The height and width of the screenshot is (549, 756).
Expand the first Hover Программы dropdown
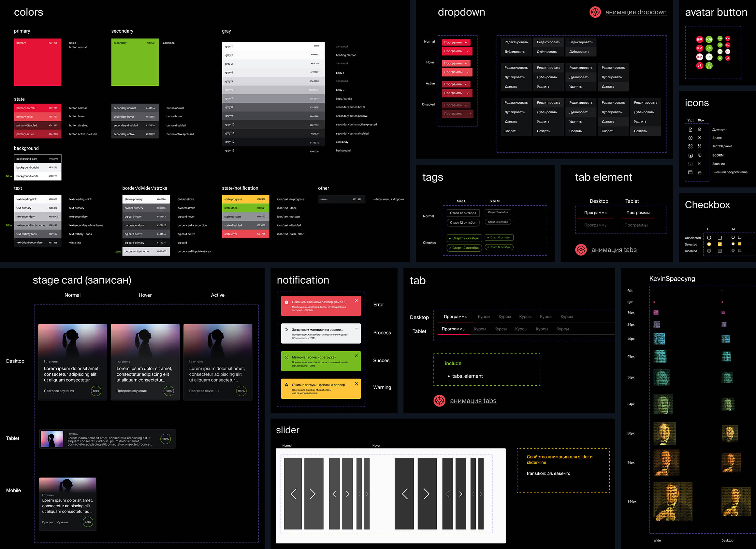coord(456,63)
